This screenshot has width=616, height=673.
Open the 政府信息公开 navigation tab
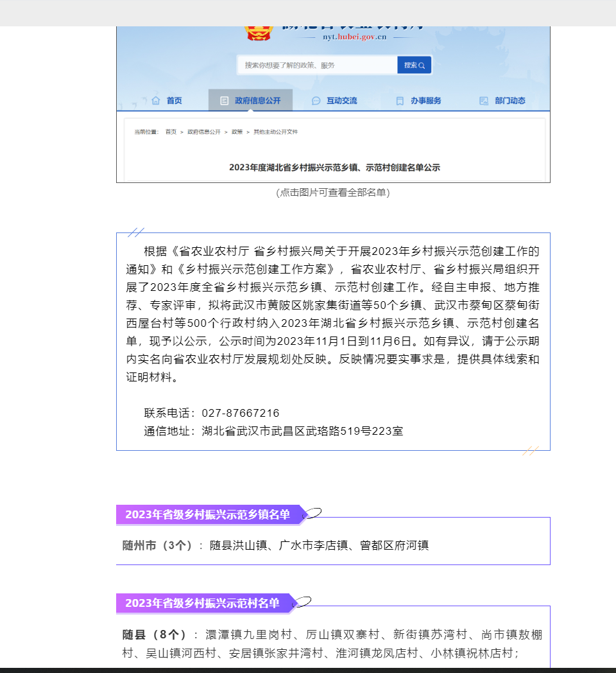click(250, 100)
